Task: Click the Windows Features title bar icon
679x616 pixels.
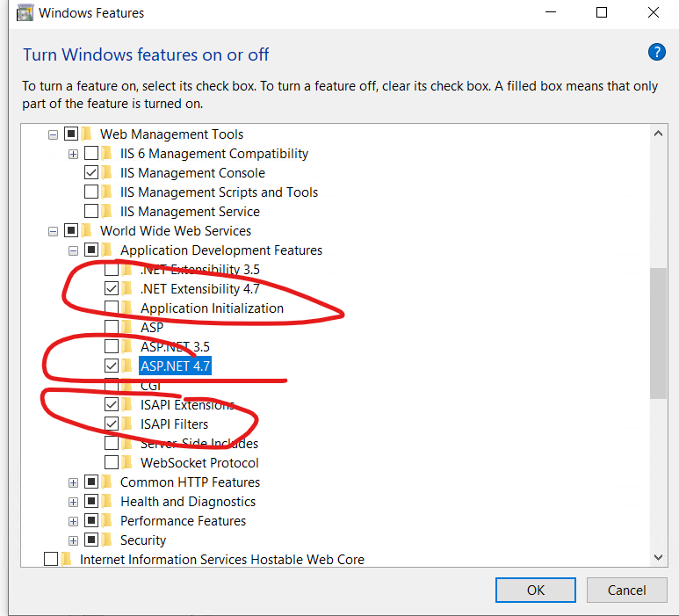Action: tap(25, 13)
